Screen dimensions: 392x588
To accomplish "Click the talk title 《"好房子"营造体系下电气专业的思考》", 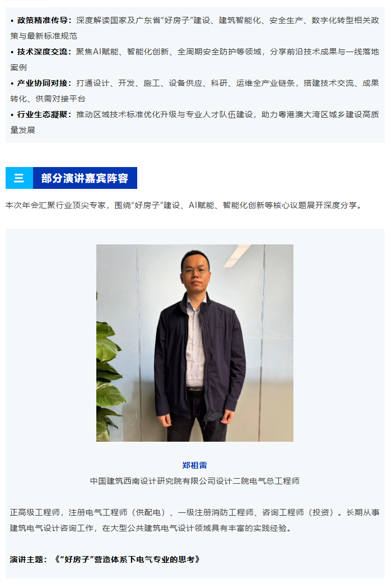I will (x=128, y=559).
